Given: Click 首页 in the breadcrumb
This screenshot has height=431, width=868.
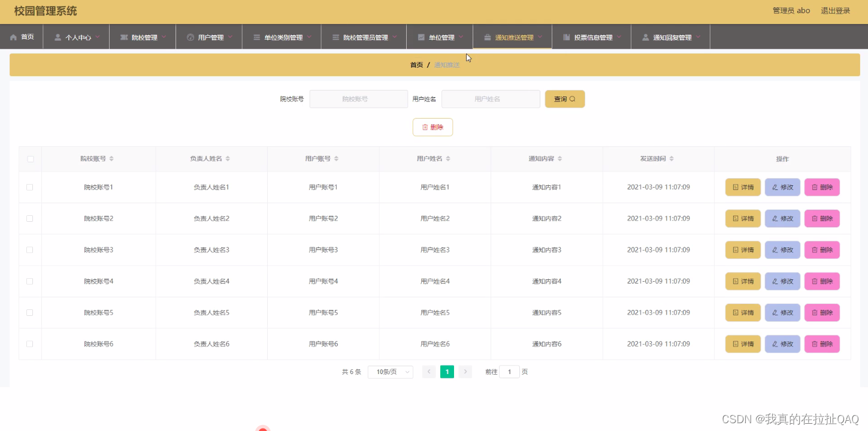Looking at the screenshot, I should pyautogui.click(x=416, y=65).
